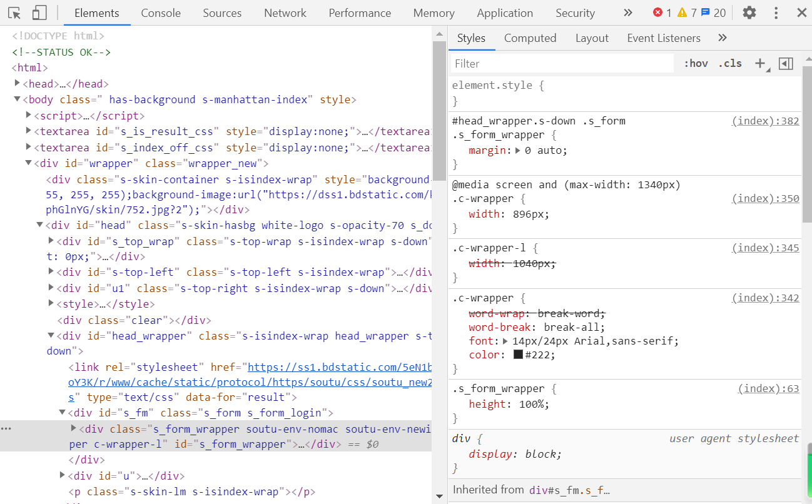Select the Styles tab
The width and height of the screenshot is (812, 504).
pos(471,38)
